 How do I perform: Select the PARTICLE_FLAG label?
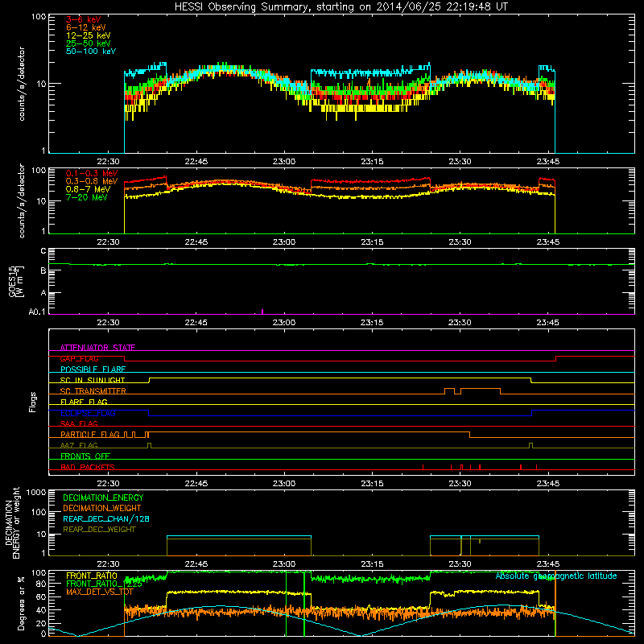(90, 435)
